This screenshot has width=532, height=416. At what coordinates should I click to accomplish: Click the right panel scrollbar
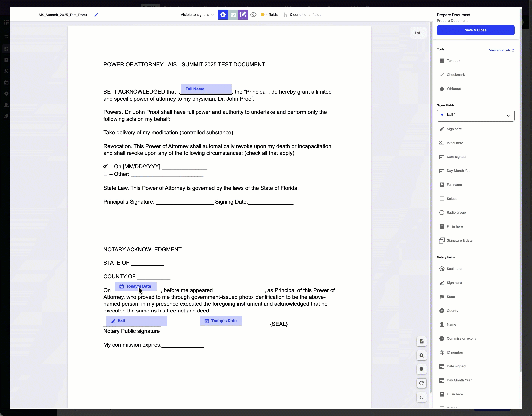click(520, 190)
